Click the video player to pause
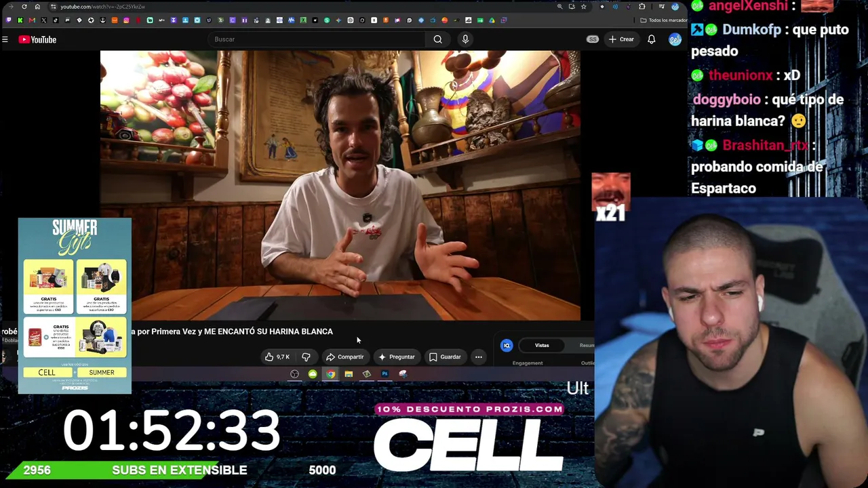This screenshot has height=488, width=868. (340, 185)
